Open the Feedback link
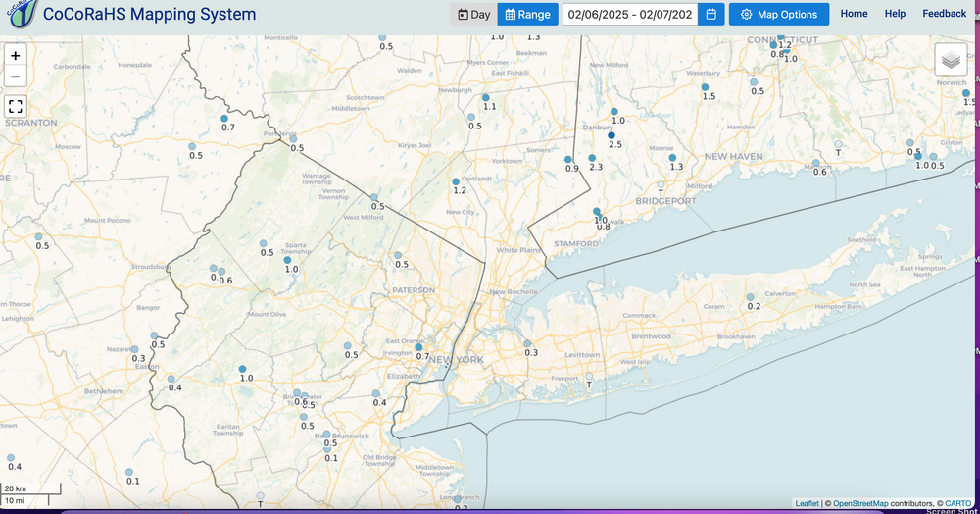980x514 pixels. click(x=945, y=14)
